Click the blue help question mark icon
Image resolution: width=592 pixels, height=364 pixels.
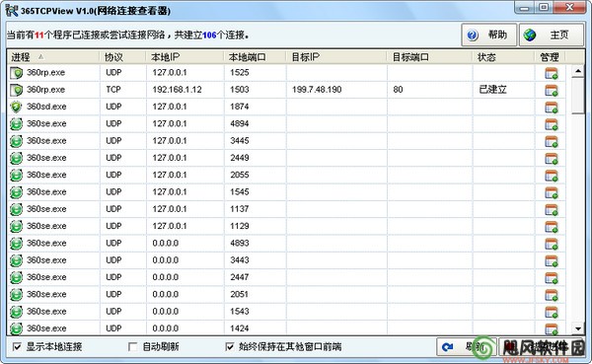pos(473,36)
